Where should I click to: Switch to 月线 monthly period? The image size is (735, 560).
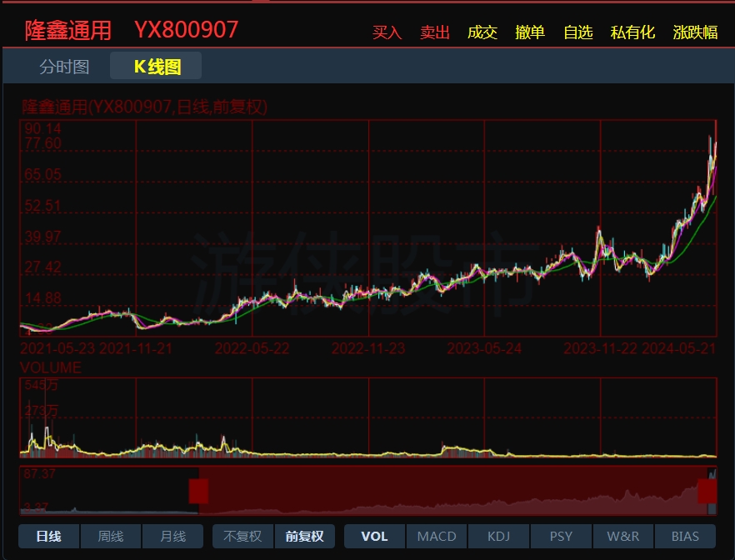(x=172, y=536)
